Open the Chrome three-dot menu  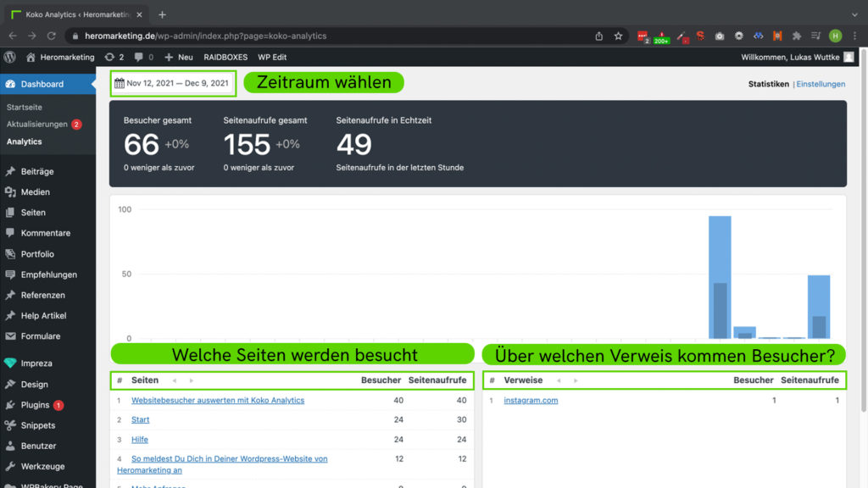[x=854, y=36]
